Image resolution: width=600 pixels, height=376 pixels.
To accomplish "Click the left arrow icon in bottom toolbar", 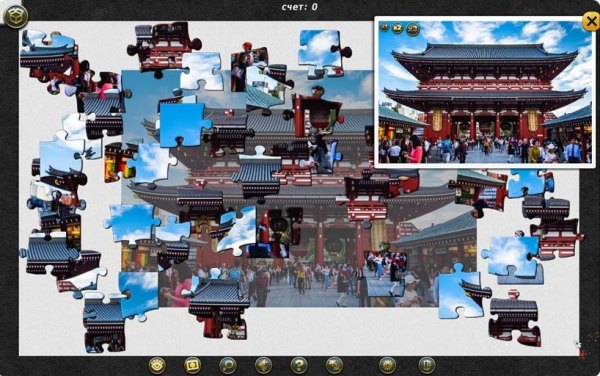I will (263, 365).
